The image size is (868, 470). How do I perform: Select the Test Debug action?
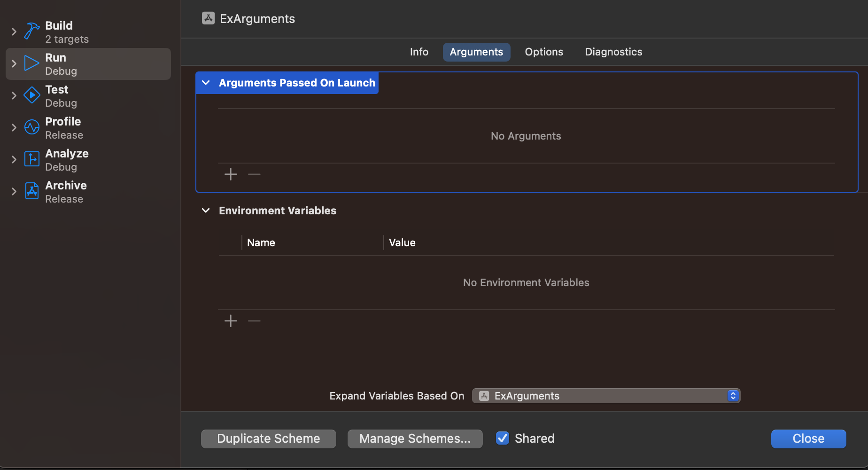pyautogui.click(x=88, y=96)
